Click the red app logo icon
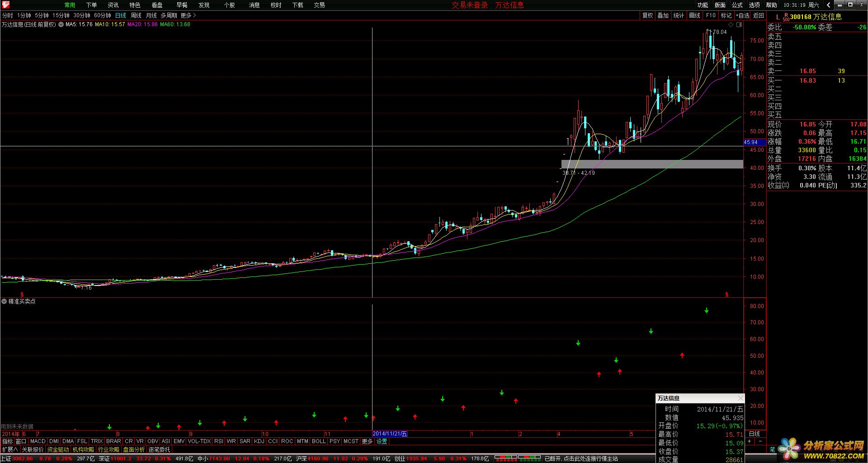868x463 pixels. click(5, 5)
